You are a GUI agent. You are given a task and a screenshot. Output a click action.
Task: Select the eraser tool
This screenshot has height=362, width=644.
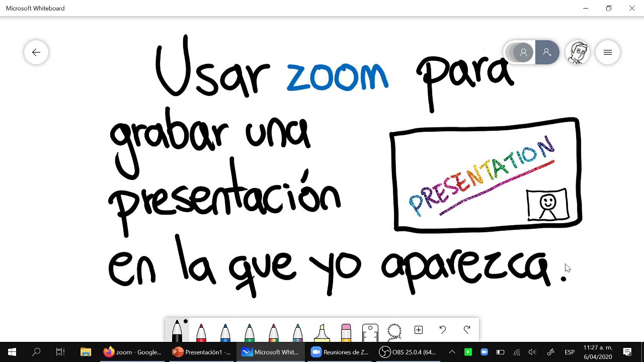(x=346, y=332)
